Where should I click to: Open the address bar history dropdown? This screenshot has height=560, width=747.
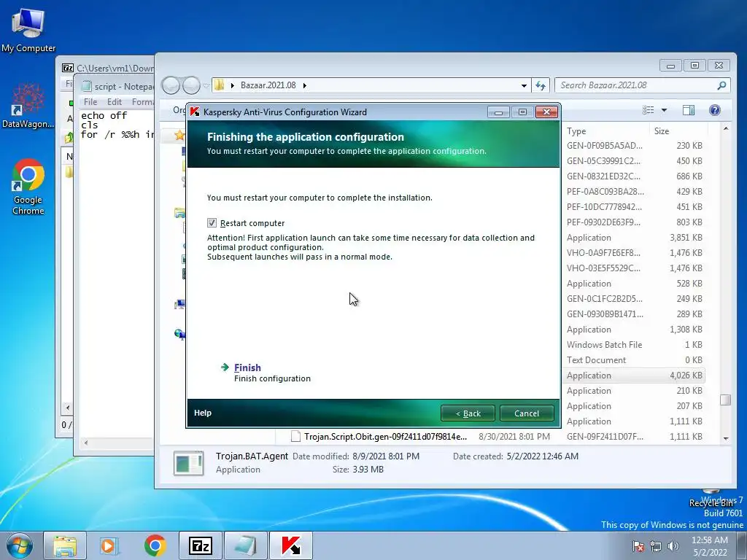pos(524,86)
